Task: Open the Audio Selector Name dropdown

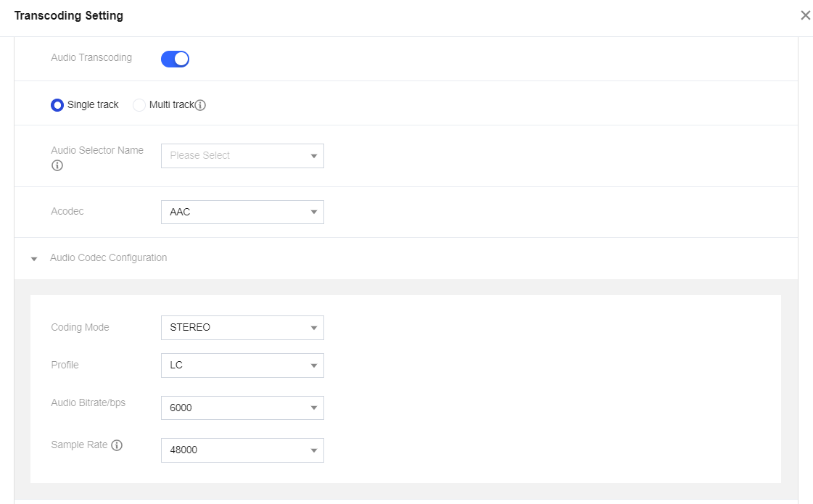Action: coord(242,156)
